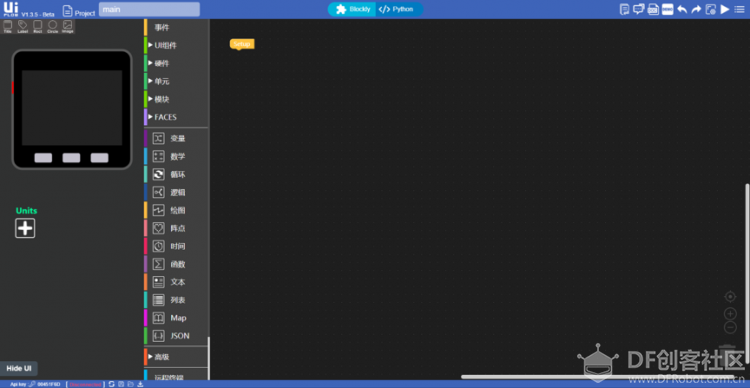The height and width of the screenshot is (388, 750).
Task: Select the Image UI element tool
Action: point(67,26)
